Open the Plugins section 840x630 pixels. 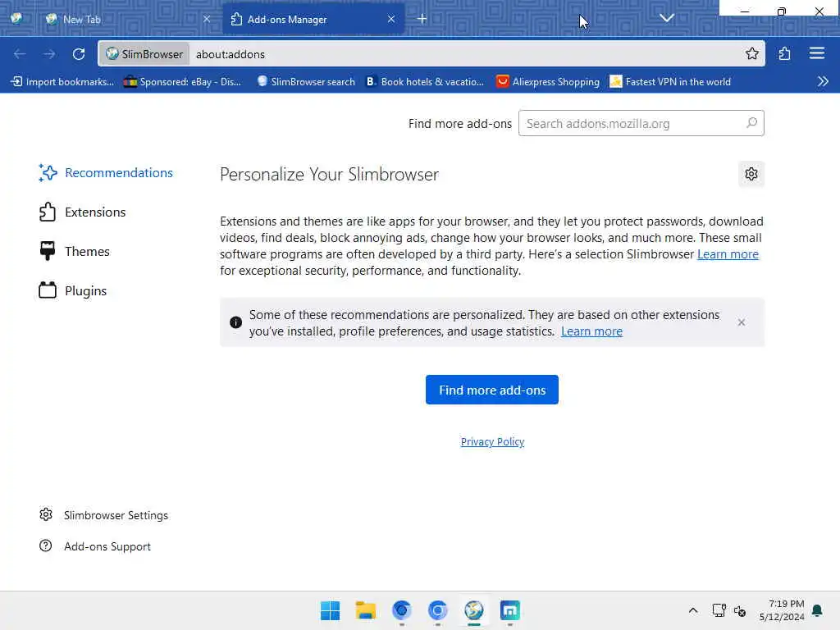click(73, 291)
